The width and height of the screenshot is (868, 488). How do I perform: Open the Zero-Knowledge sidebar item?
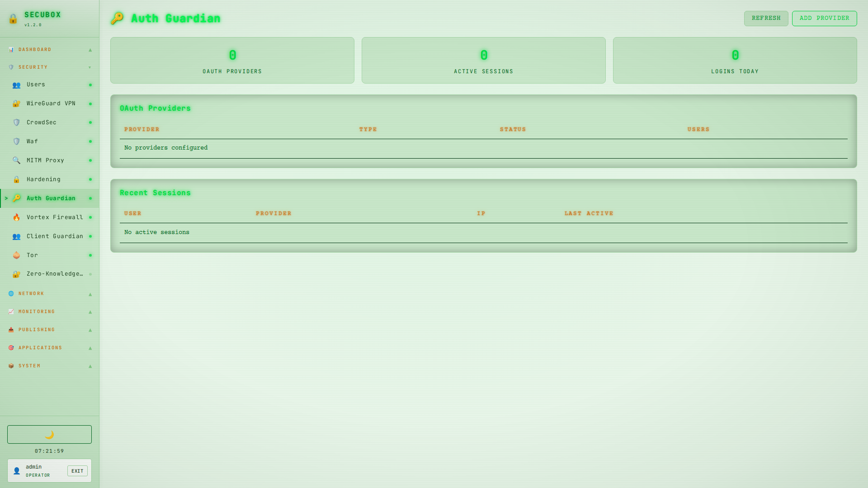pos(54,274)
